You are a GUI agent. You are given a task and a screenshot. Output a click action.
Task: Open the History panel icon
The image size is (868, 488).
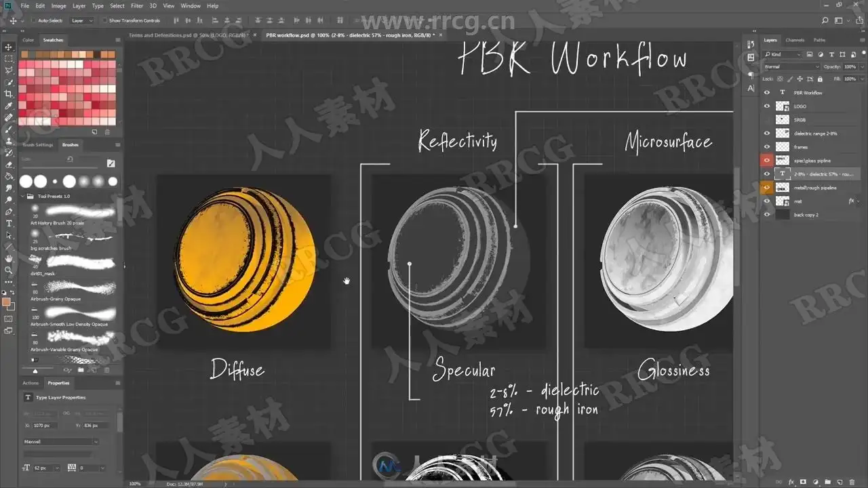coord(751,44)
